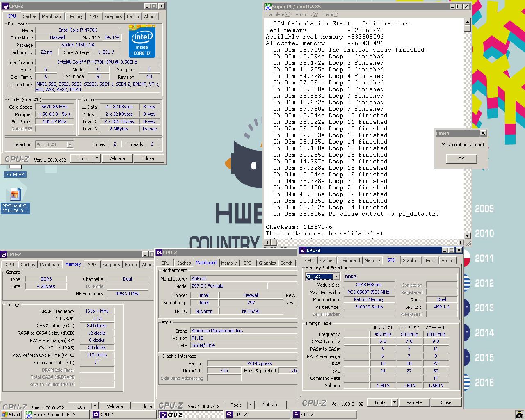The width and height of the screenshot is (525, 420).
Task: Click the Super PI title bar icon
Action: click(268, 6)
